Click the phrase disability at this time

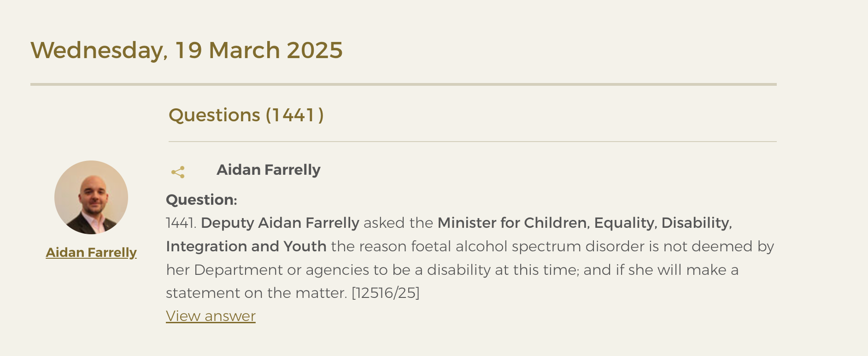click(503, 270)
